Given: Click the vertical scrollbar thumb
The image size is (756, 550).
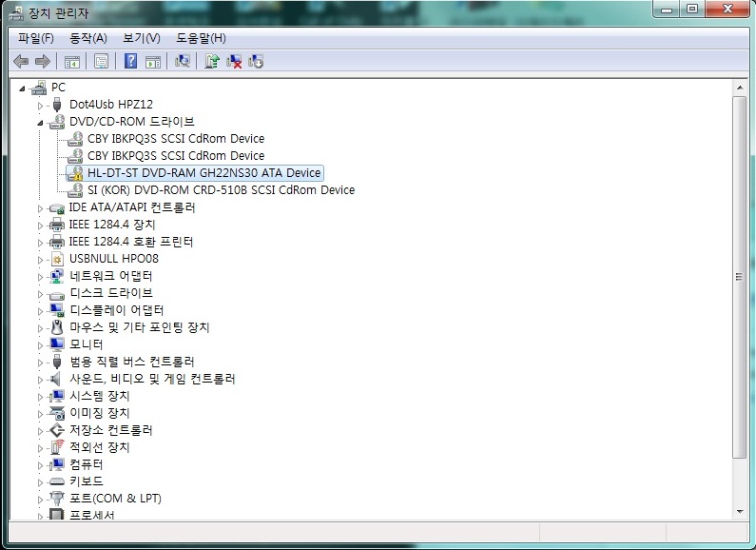Looking at the screenshot, I should click(739, 277).
